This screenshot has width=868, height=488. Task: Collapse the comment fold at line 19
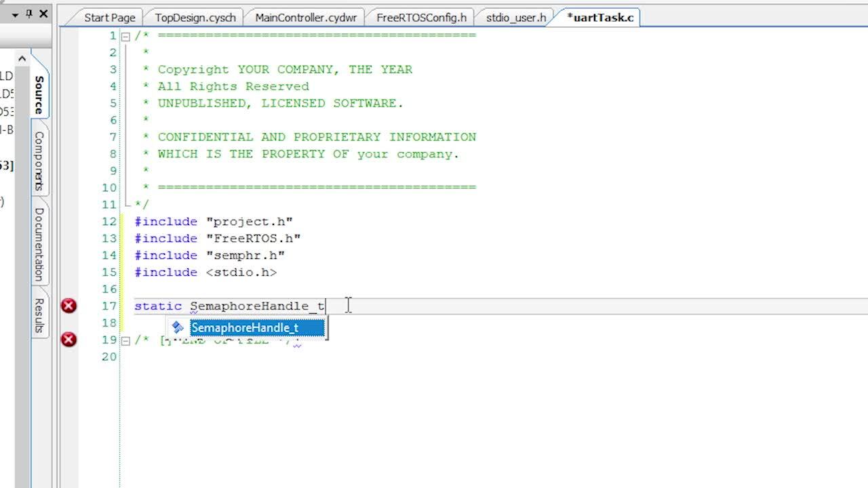coord(125,340)
